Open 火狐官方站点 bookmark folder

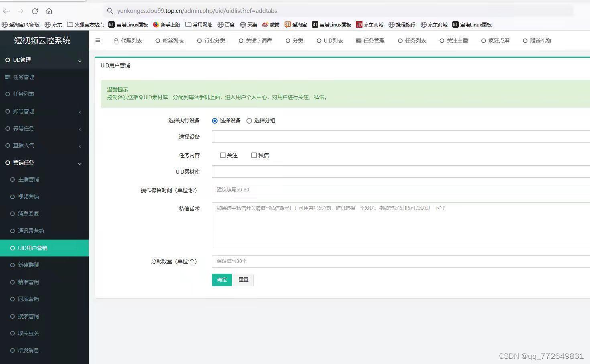(85, 25)
